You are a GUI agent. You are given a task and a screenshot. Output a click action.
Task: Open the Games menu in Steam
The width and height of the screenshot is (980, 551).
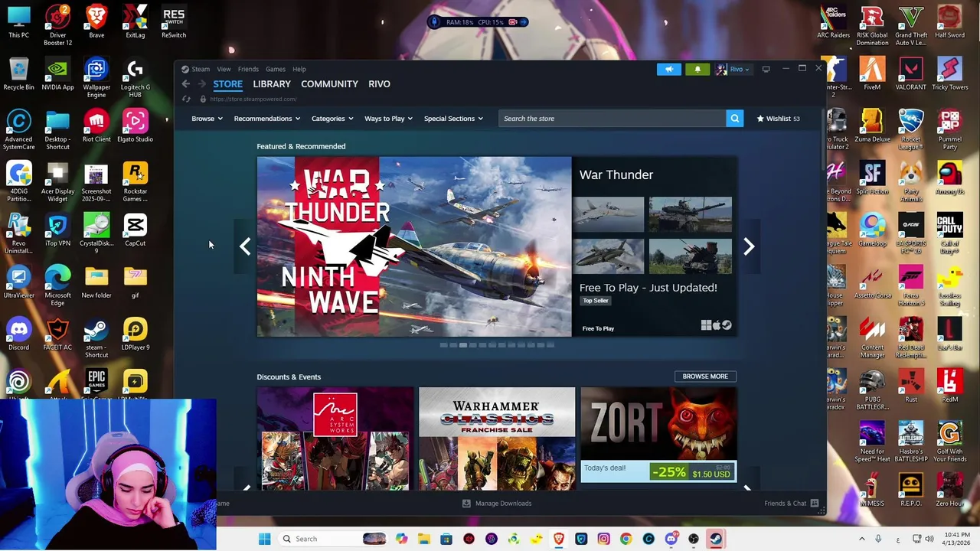[275, 69]
